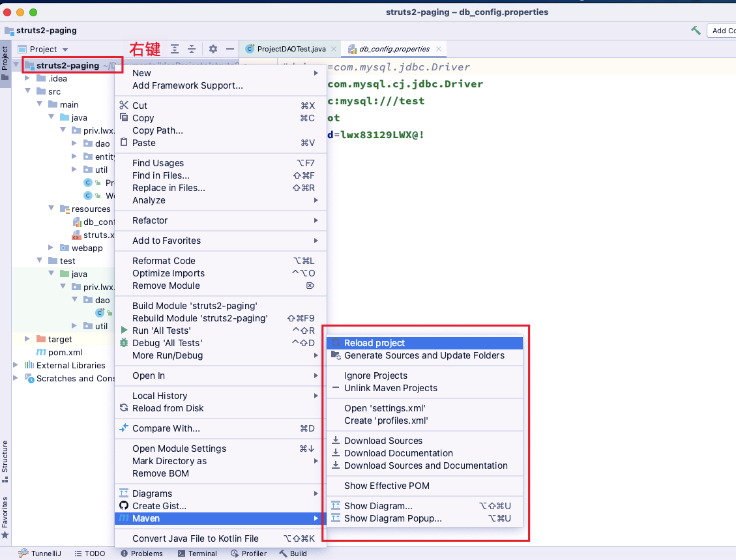This screenshot has width=736, height=560.
Task: Click the Remove Module delete icon
Action: pos(310,286)
